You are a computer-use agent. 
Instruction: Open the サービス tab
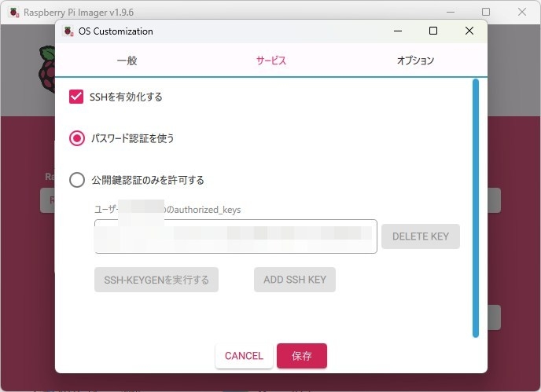[x=270, y=60]
